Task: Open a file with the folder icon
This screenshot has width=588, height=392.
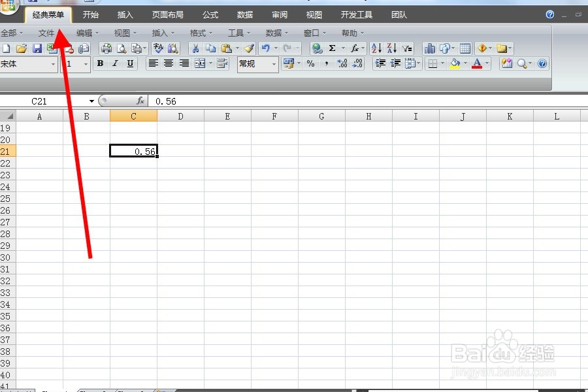Action: [x=22, y=48]
